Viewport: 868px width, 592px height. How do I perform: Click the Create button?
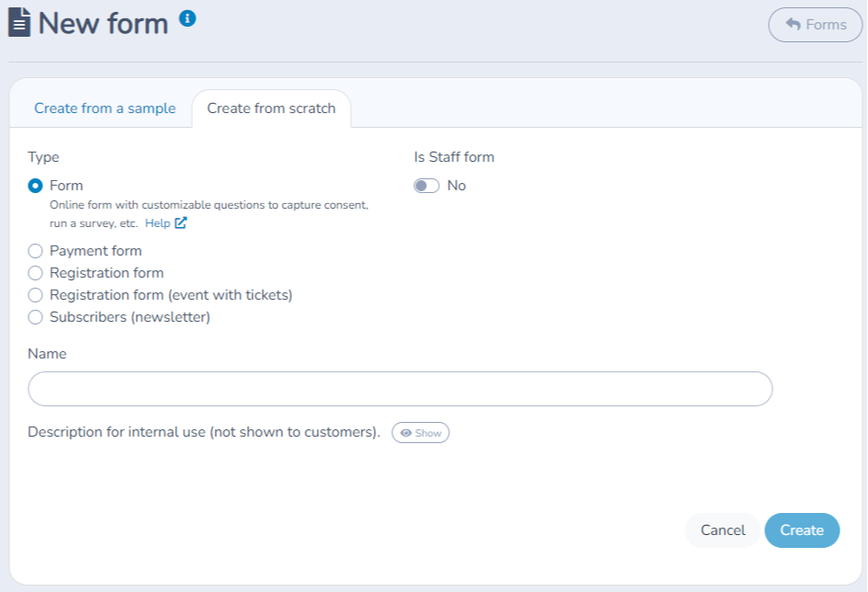tap(801, 530)
